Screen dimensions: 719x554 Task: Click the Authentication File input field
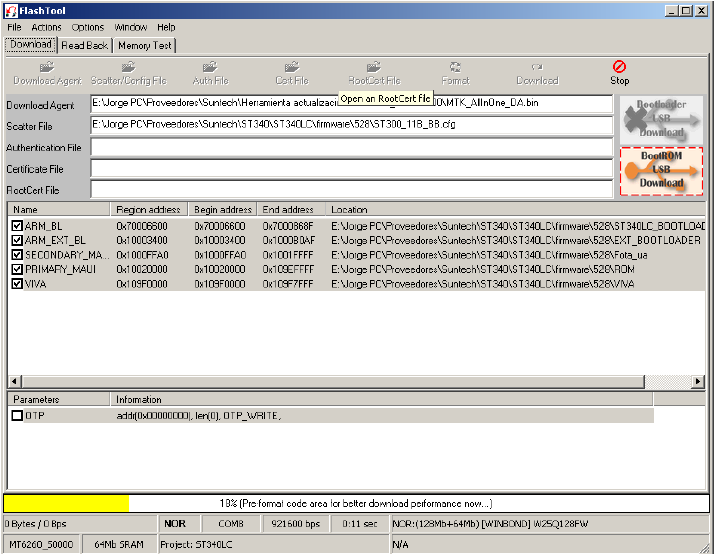pos(351,147)
